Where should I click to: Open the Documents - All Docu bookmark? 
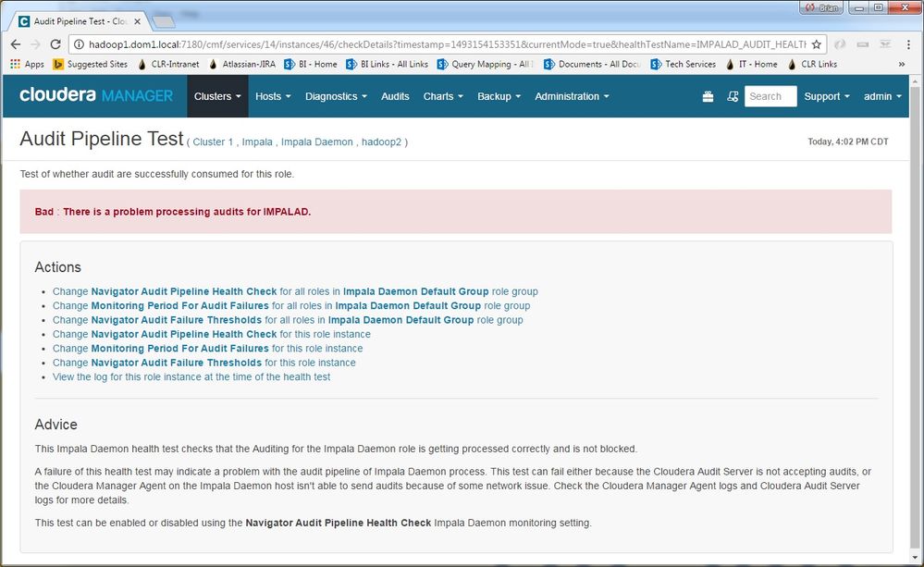click(x=592, y=64)
